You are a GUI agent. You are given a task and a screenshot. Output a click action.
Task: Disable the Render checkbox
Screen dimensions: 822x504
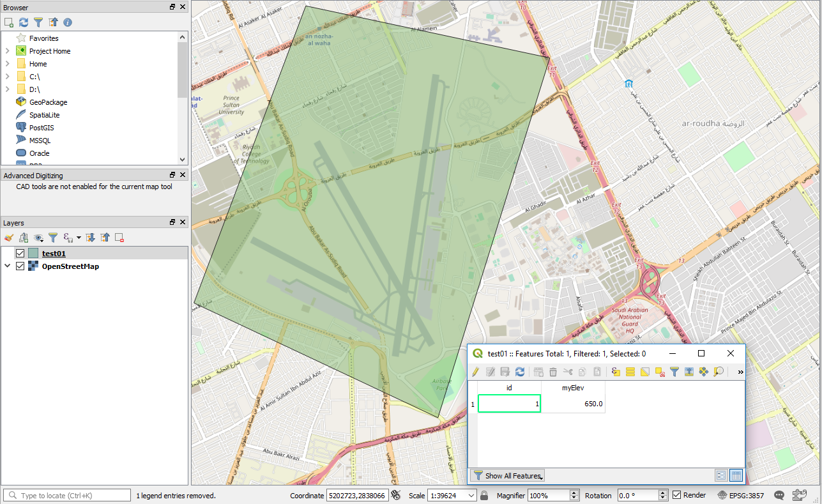pos(677,494)
